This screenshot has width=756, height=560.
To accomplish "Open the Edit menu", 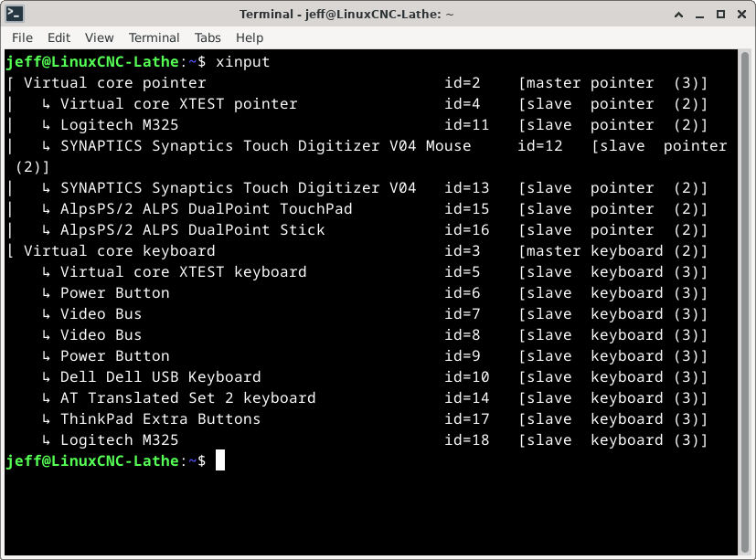I will click(59, 37).
